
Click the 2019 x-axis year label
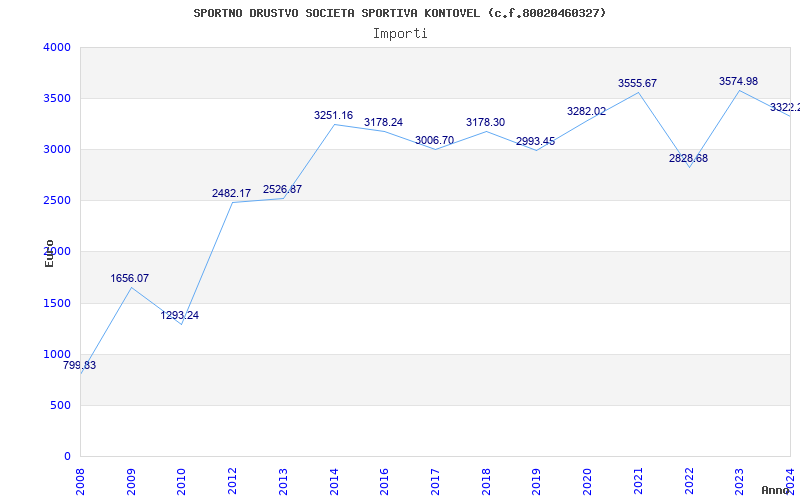pyautogui.click(x=536, y=482)
